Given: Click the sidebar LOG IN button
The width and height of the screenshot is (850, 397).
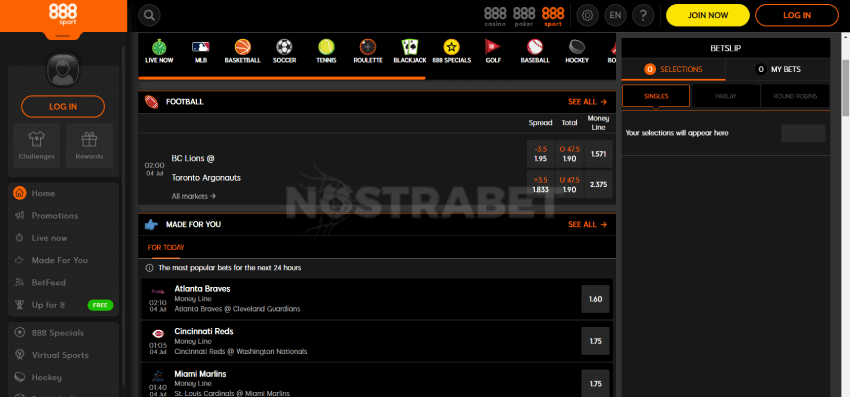Looking at the screenshot, I should point(63,106).
